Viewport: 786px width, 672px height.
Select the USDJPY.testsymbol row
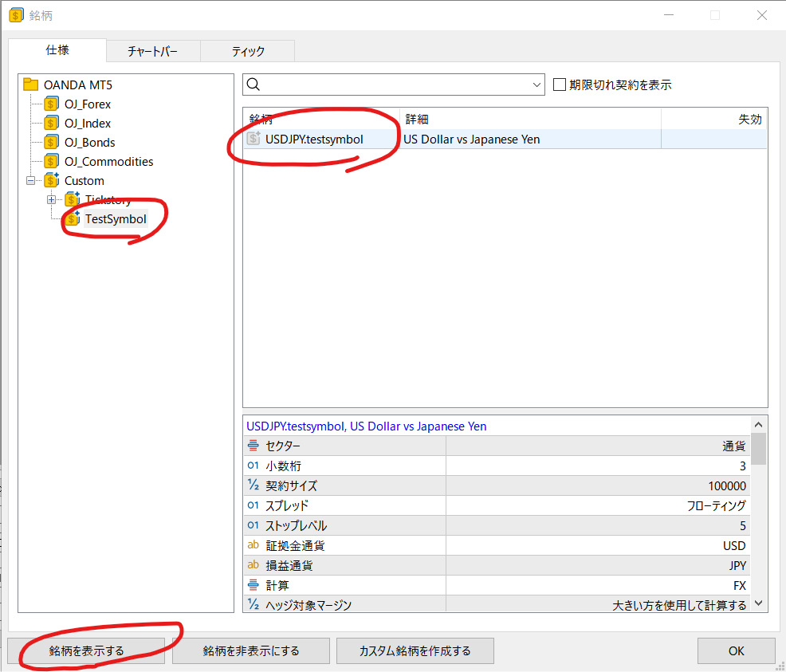tap(505, 139)
